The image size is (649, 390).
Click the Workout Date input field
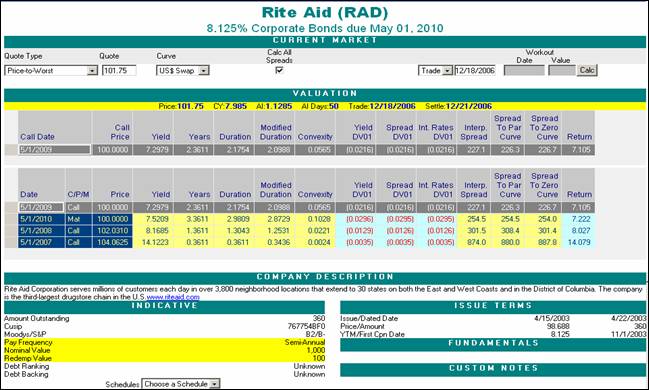[x=524, y=70]
